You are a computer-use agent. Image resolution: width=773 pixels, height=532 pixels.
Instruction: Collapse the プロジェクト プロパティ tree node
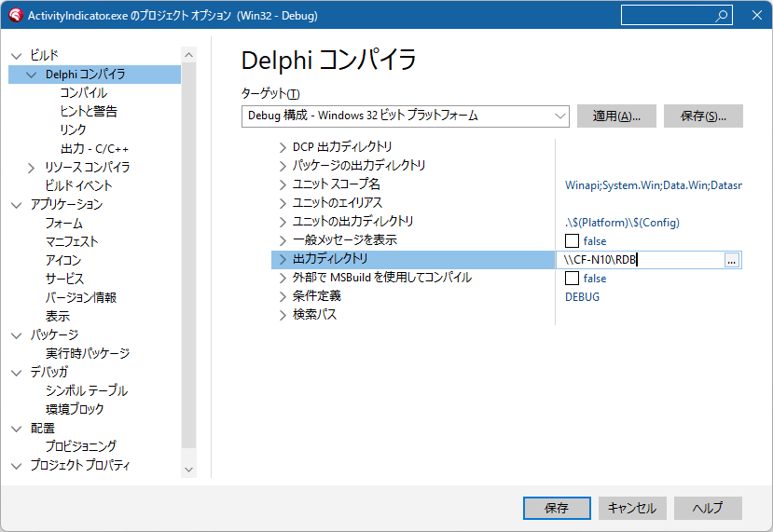click(x=16, y=466)
